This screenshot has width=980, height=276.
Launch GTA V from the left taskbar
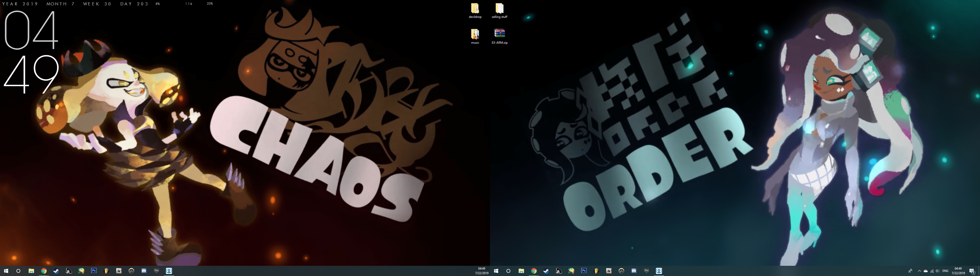point(156,271)
